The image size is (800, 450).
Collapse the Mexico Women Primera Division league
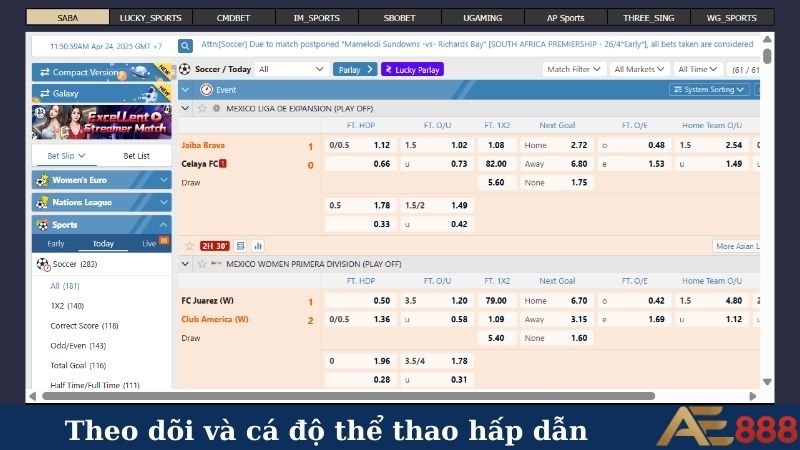pyautogui.click(x=185, y=264)
